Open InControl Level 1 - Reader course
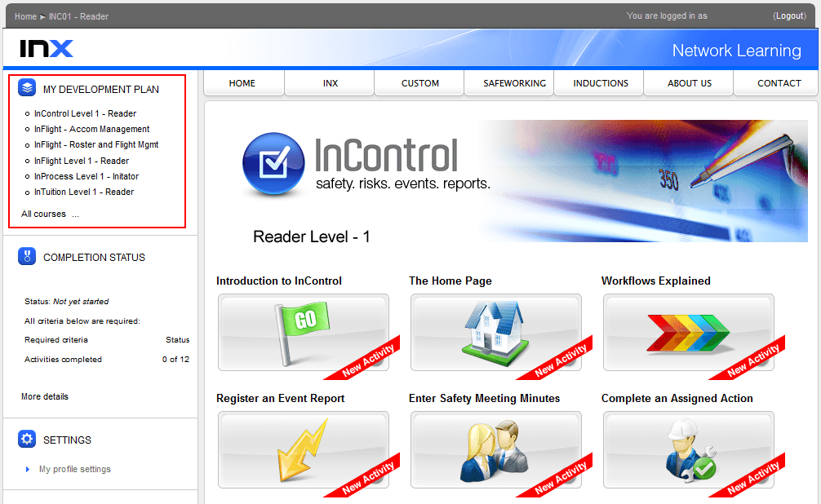Screen dimensions: 821x504 pyautogui.click(x=86, y=113)
